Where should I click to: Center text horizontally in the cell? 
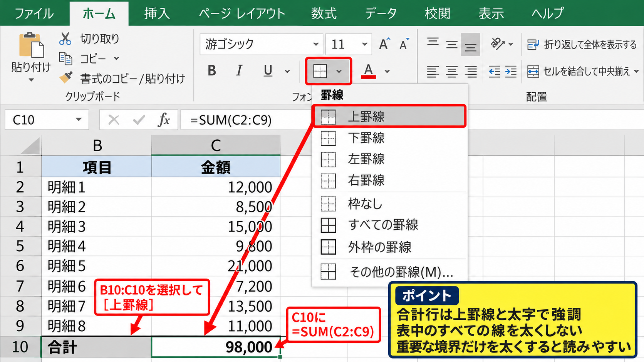452,72
